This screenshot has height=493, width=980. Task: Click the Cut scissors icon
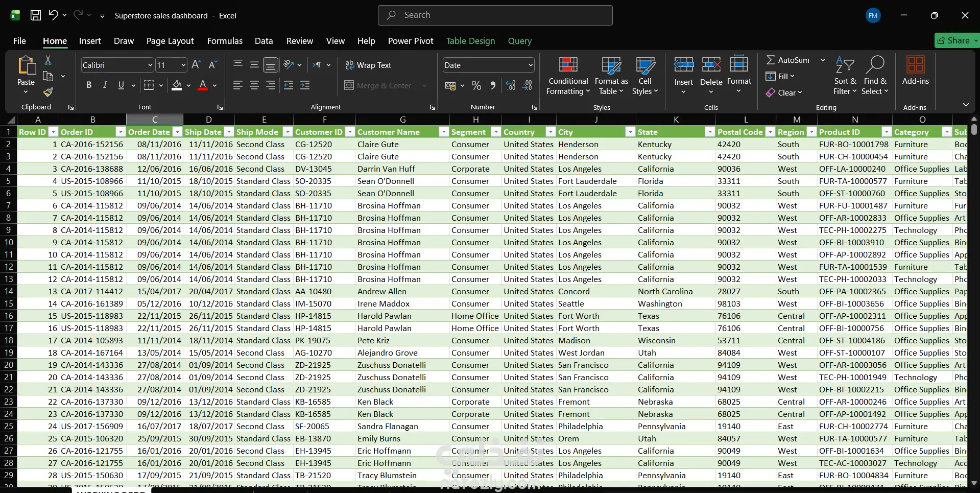point(48,60)
